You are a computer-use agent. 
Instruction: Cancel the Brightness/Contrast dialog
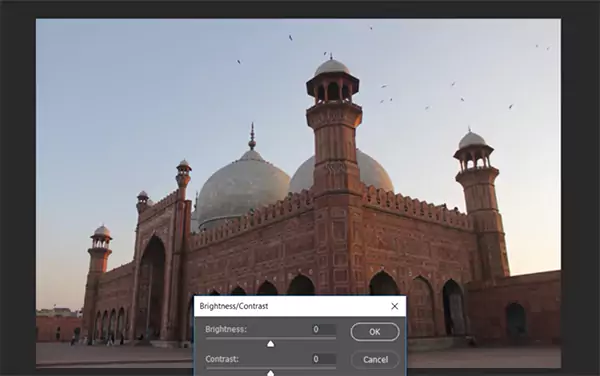click(375, 360)
